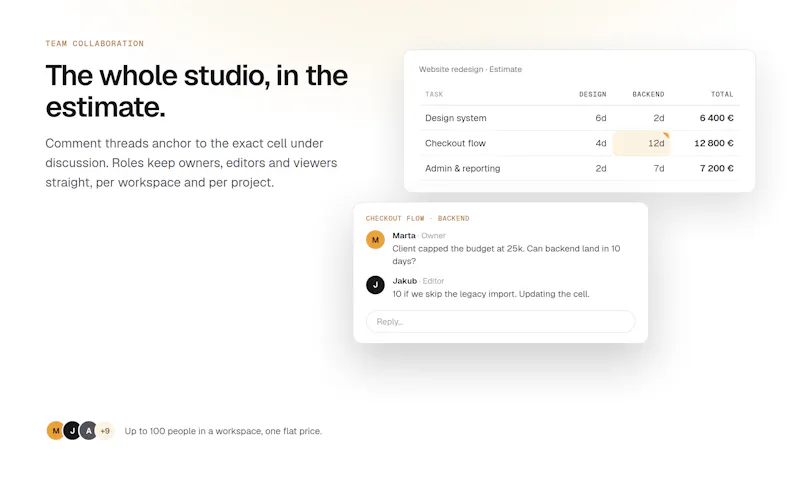Screen dimensions: 800x479
Task: Click the +9 more members badge
Action: click(105, 431)
